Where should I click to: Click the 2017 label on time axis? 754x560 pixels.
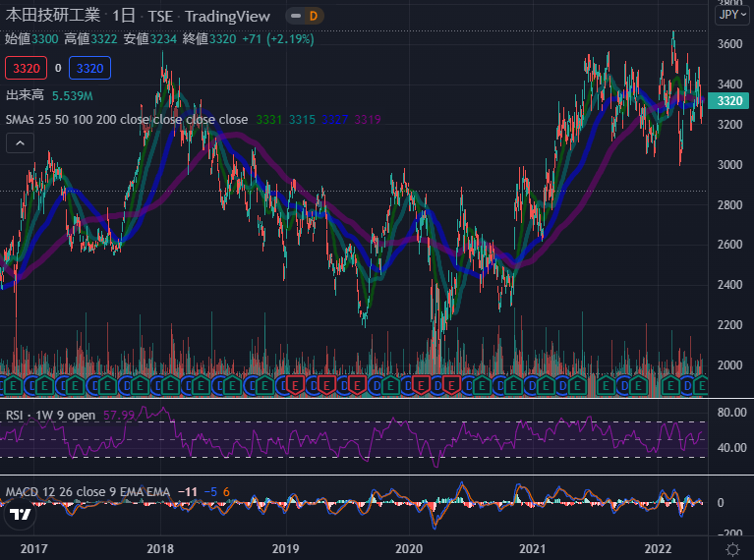(x=33, y=548)
